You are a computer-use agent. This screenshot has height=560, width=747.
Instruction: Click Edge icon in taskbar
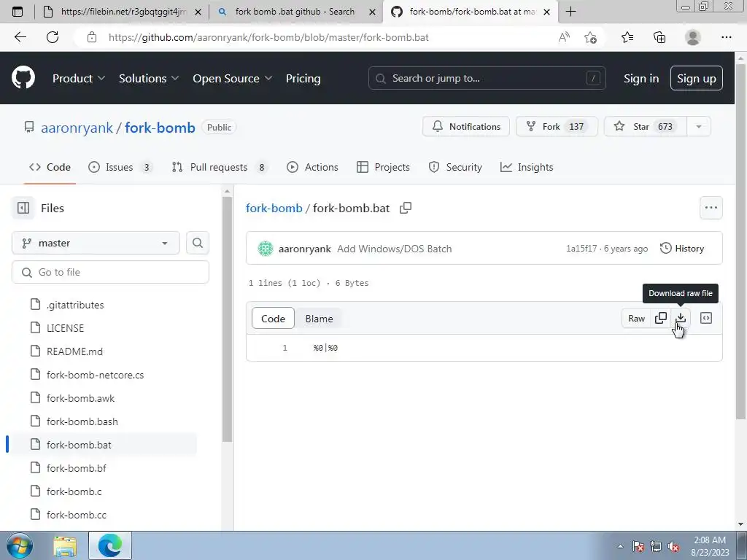110,545
